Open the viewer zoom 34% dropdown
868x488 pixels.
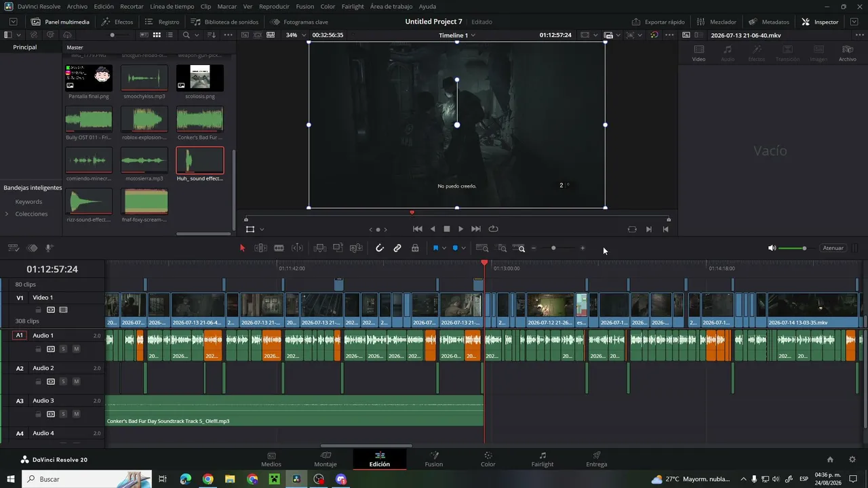(296, 35)
